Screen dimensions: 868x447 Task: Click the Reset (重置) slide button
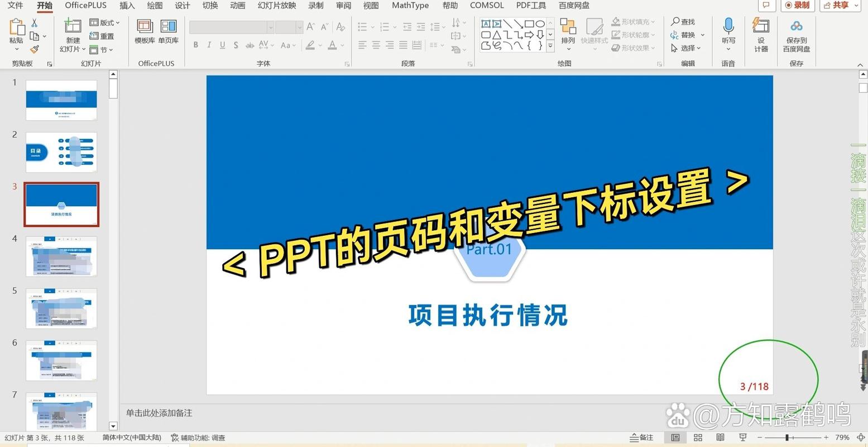click(102, 36)
